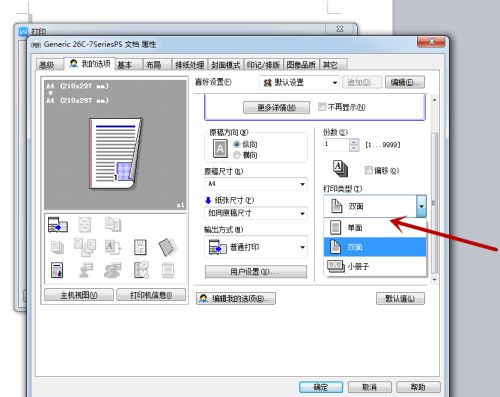The image size is (500, 397).
Task: Click the settings panel vertical scrollbar thumb
Action: click(x=434, y=203)
